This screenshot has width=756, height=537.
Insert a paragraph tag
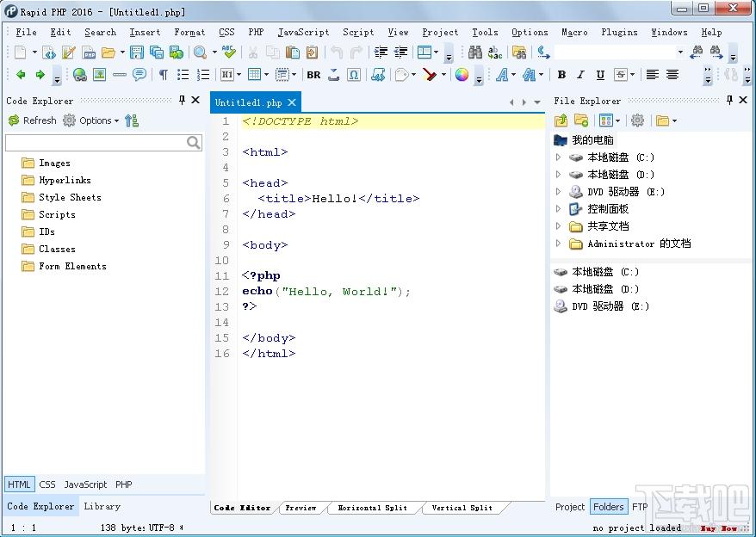click(x=164, y=75)
